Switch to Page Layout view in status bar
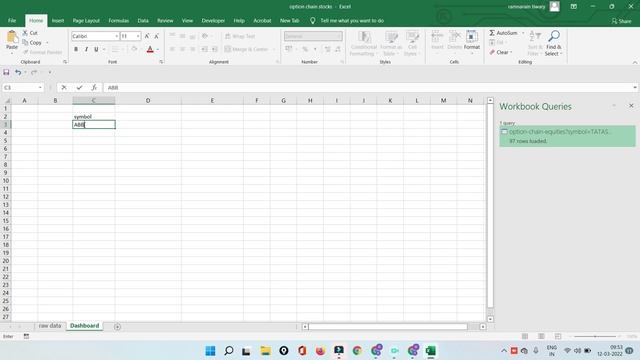 [541, 336]
